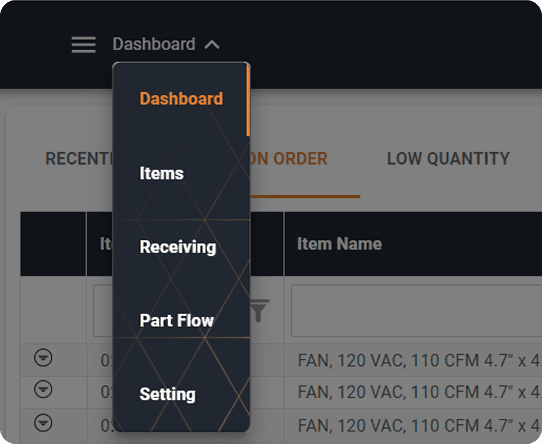Open the hamburger navigation menu
The height and width of the screenshot is (444, 542).
83,45
